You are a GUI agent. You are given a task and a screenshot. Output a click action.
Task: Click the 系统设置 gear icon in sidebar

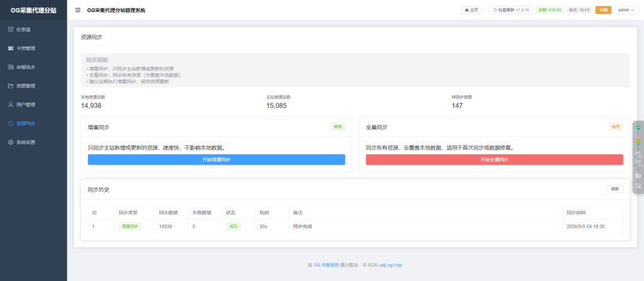click(x=11, y=142)
